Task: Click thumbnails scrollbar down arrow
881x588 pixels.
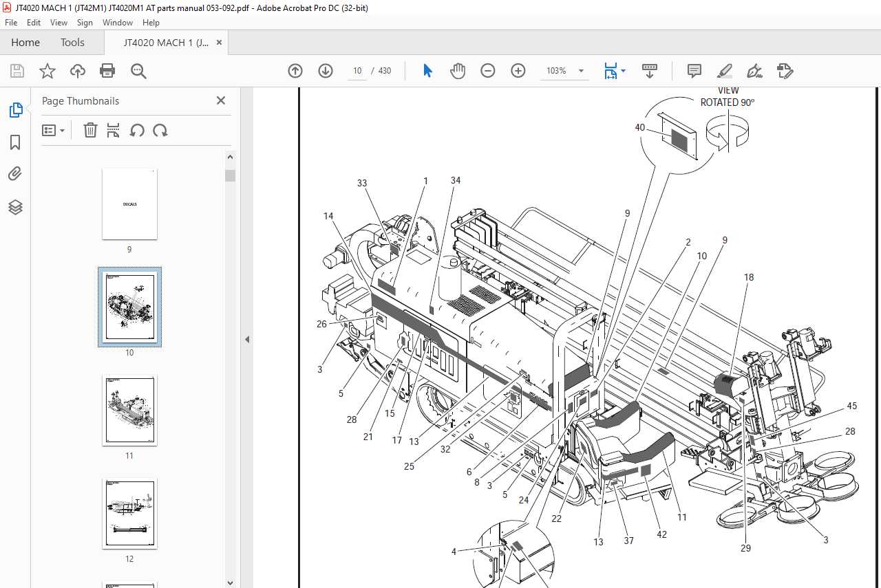Action: pyautogui.click(x=230, y=582)
